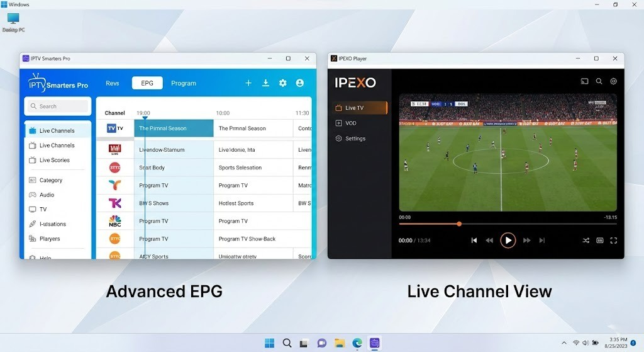Viewport: 644px width, 352px height.
Task: Toggle fullscreen in IPEXO Player
Action: click(614, 241)
